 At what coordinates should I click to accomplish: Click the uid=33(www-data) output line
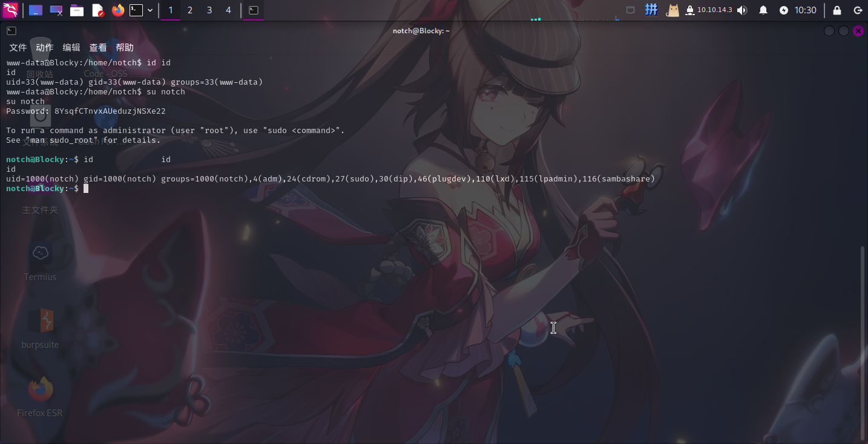click(x=134, y=82)
